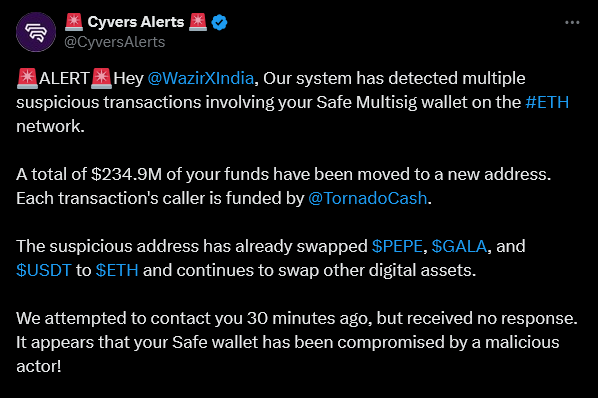This screenshot has width=598, height=398.
Task: Click the siren emoji before the word Hey
Action: [101, 78]
